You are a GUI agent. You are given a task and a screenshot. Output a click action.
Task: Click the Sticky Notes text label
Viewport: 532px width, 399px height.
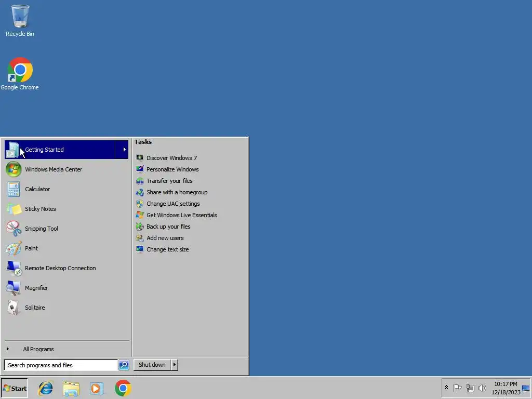click(x=40, y=209)
